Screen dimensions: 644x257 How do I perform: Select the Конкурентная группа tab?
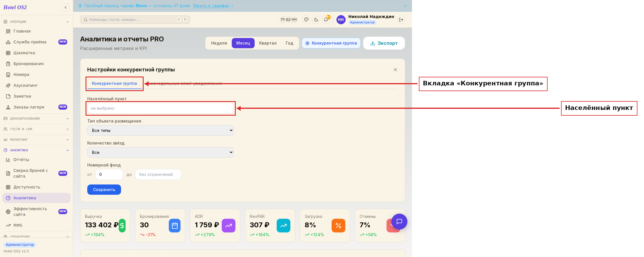click(114, 83)
